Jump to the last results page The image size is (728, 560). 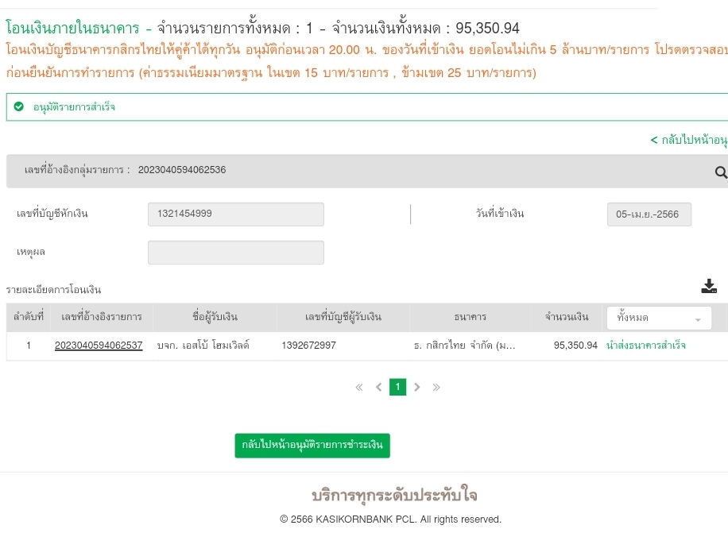click(x=436, y=388)
